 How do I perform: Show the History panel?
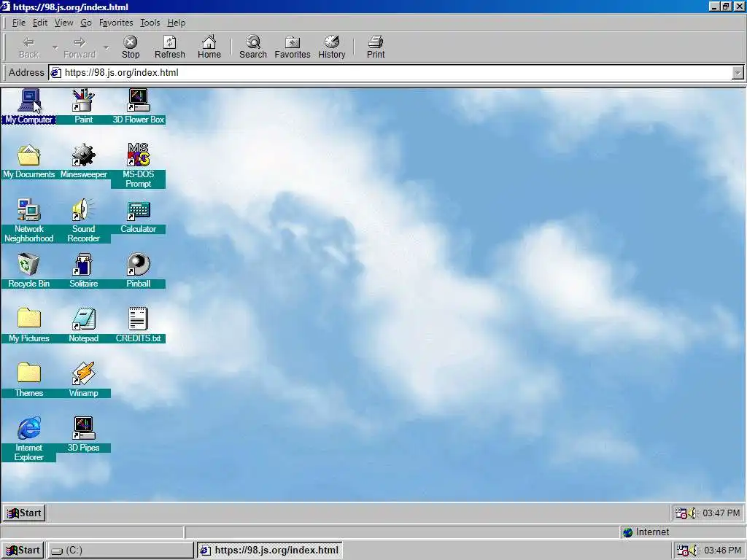(332, 47)
